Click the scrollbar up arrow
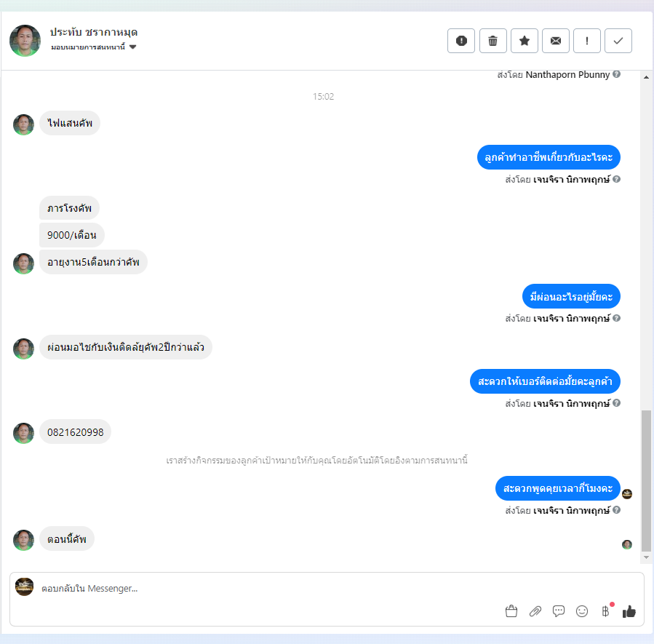 point(646,77)
